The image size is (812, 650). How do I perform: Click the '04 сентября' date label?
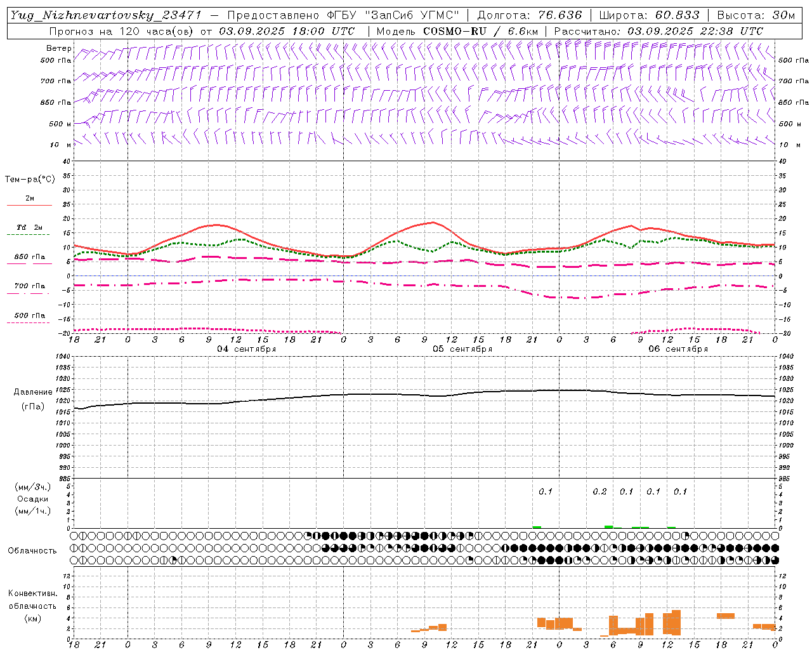pyautogui.click(x=247, y=349)
